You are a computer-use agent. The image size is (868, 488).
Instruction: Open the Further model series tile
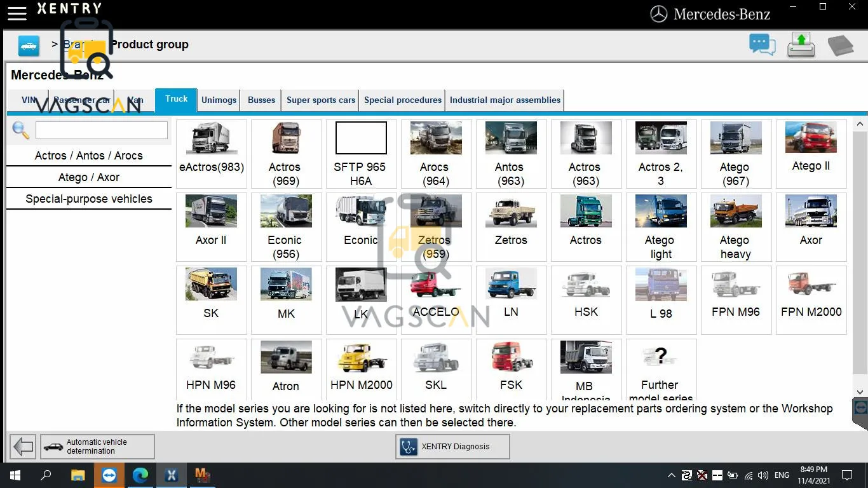[661, 369]
